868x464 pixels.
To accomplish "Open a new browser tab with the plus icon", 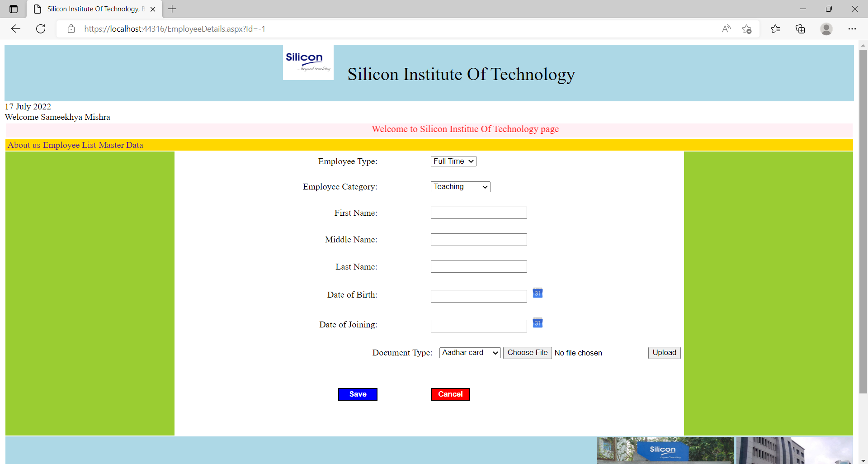I will click(172, 9).
